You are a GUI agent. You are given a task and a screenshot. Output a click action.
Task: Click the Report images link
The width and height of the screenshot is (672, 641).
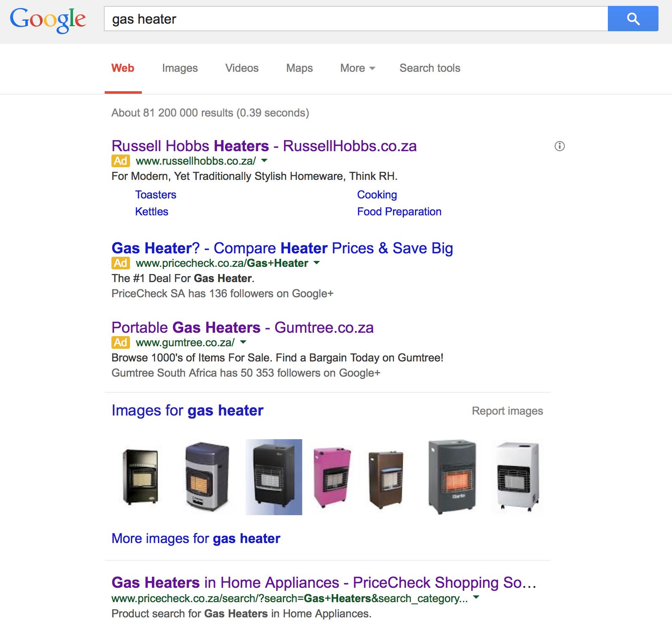(507, 411)
